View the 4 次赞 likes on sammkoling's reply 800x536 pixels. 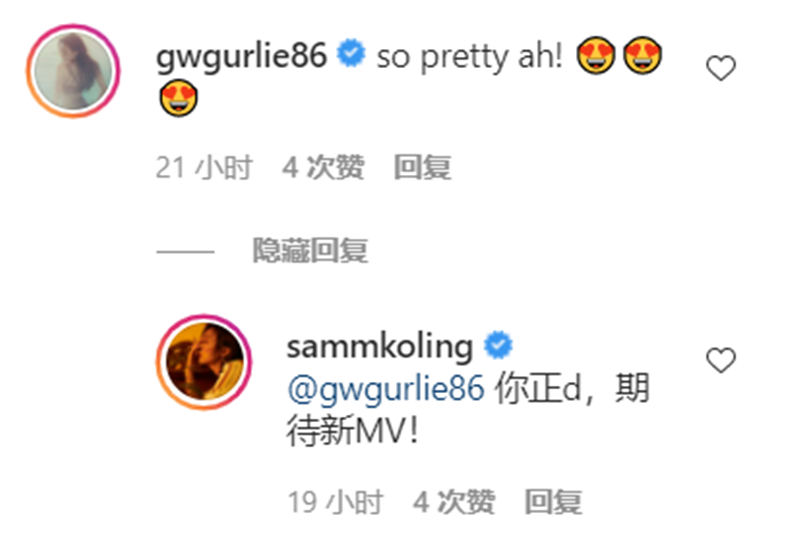(454, 501)
